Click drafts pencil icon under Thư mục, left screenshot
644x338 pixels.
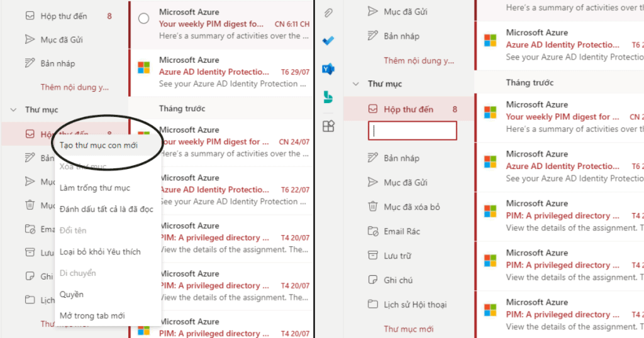pos(30,158)
